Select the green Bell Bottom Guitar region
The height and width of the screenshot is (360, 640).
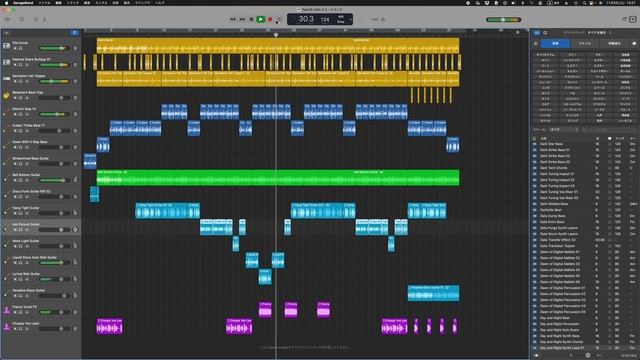pos(278,178)
